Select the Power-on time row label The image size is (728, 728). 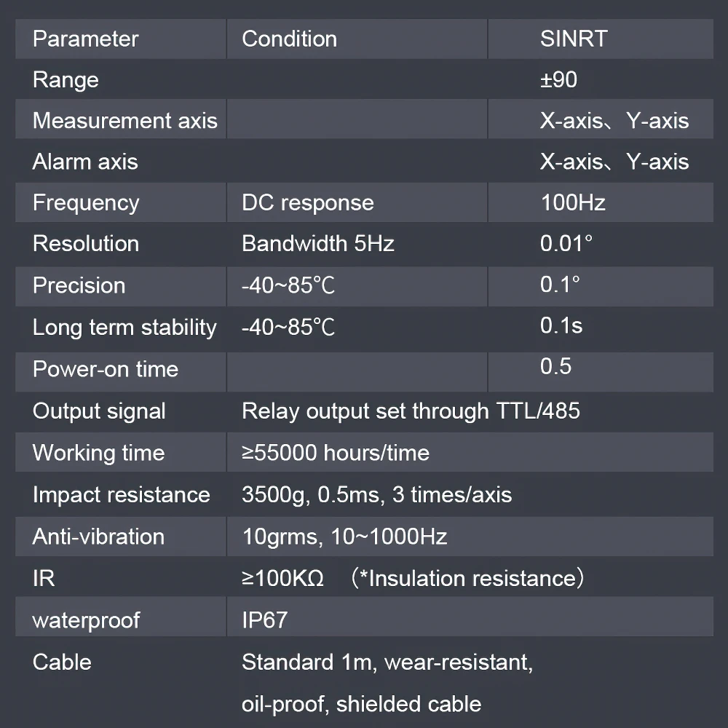click(x=106, y=370)
